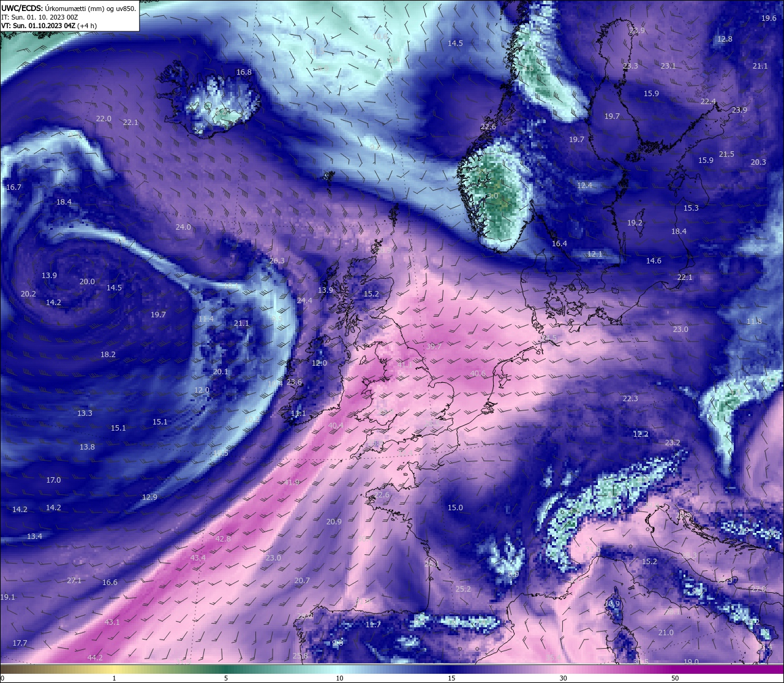Select the 20.3 value label
The image size is (784, 683).
pos(758,162)
